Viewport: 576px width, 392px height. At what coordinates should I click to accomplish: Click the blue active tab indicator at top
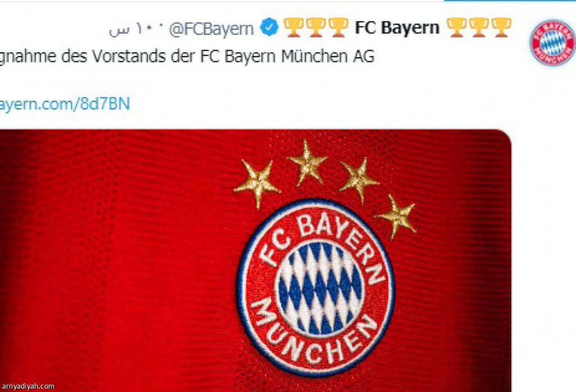pyautogui.click(x=510, y=1)
